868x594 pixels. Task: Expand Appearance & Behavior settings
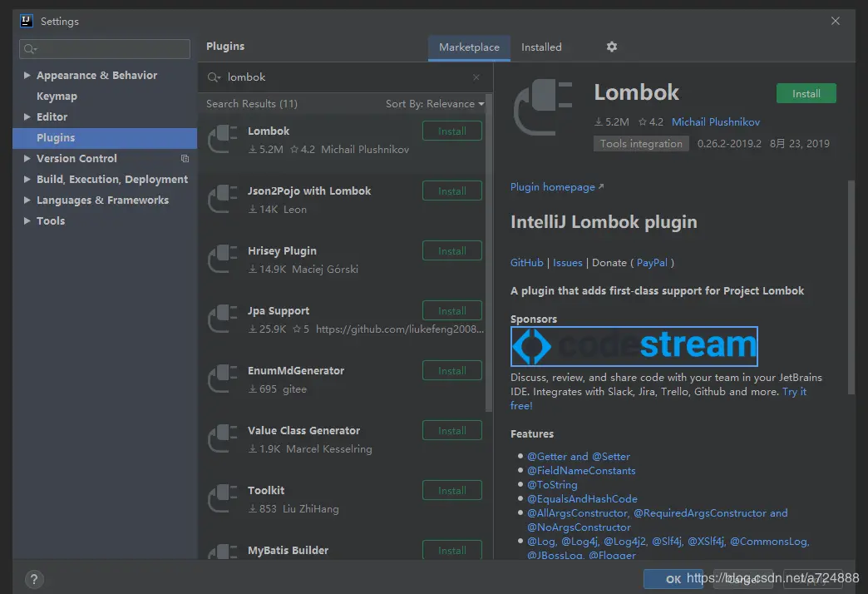(27, 75)
